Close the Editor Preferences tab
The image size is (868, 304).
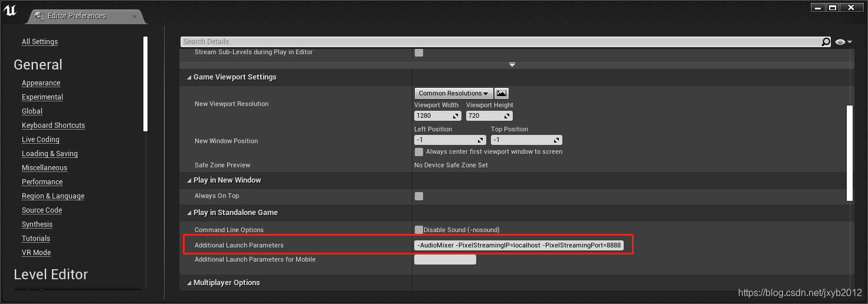pos(135,16)
